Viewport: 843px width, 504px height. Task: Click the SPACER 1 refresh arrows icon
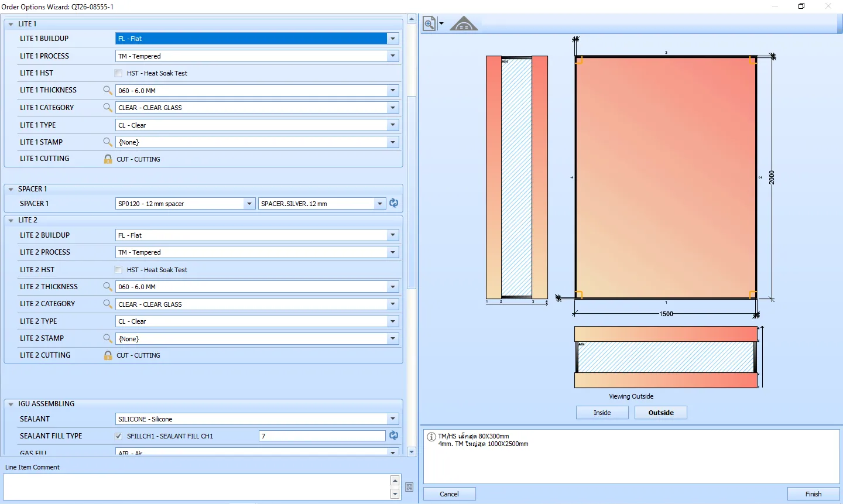click(x=394, y=203)
